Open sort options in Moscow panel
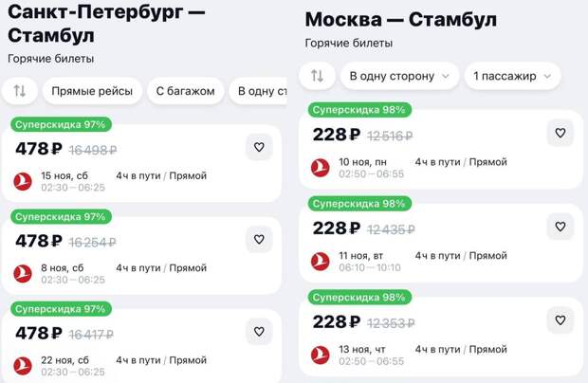The height and width of the screenshot is (383, 588). coord(318,76)
